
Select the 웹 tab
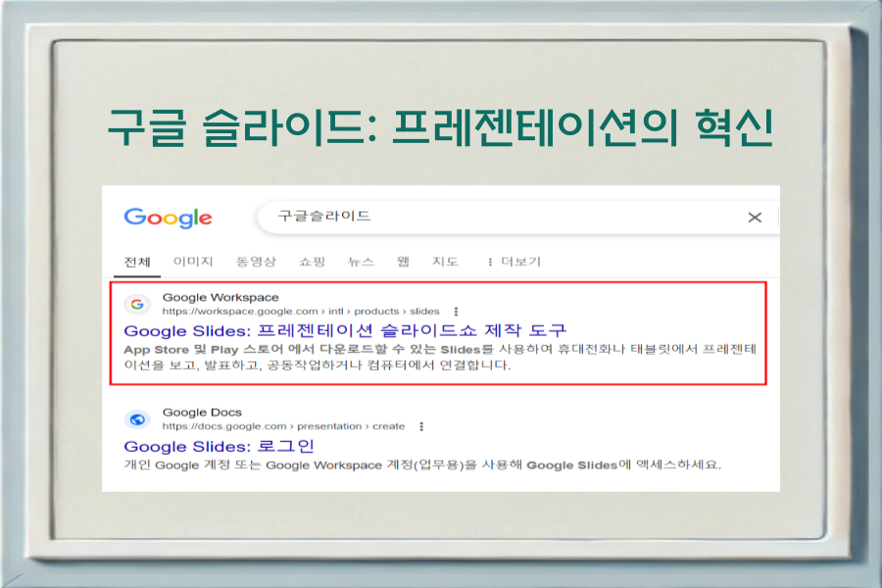coord(403,261)
